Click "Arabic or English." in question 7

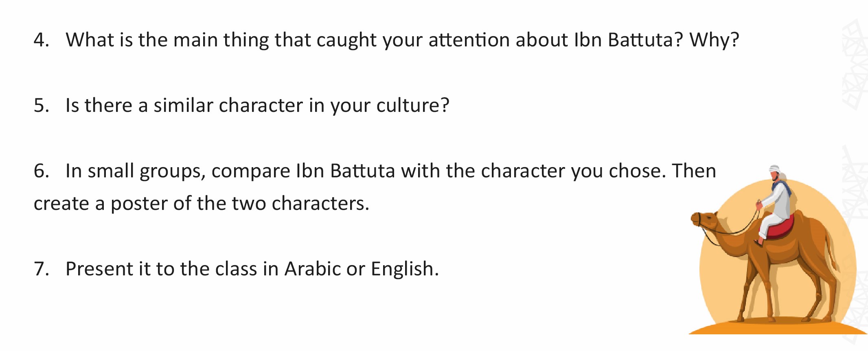click(362, 269)
